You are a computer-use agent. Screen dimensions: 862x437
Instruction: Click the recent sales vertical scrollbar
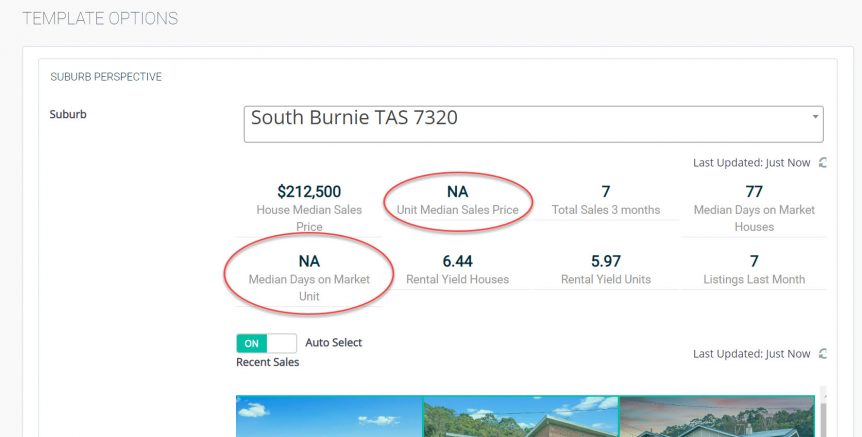pyautogui.click(x=823, y=411)
